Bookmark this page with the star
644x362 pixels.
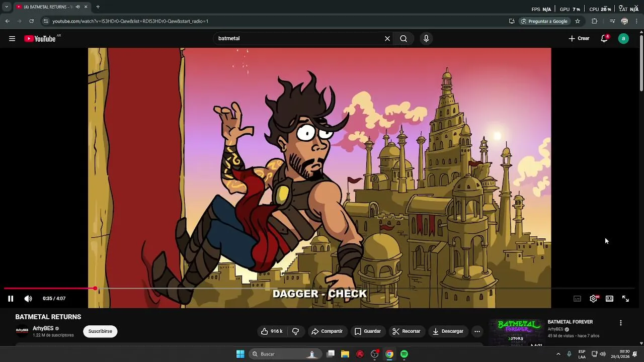[578, 21]
